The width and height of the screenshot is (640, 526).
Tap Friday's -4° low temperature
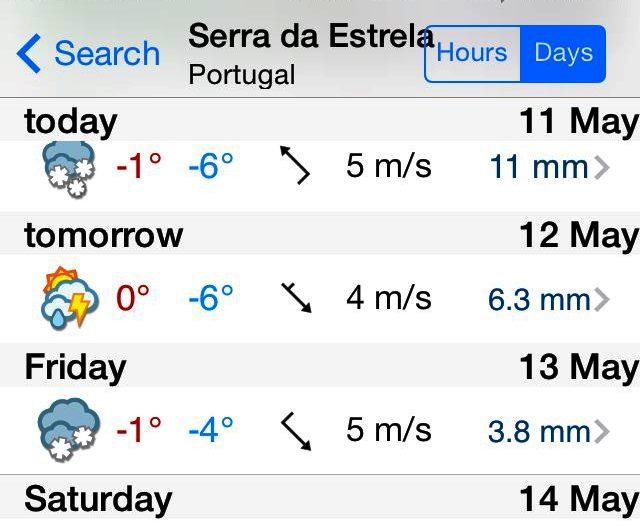coord(211,430)
